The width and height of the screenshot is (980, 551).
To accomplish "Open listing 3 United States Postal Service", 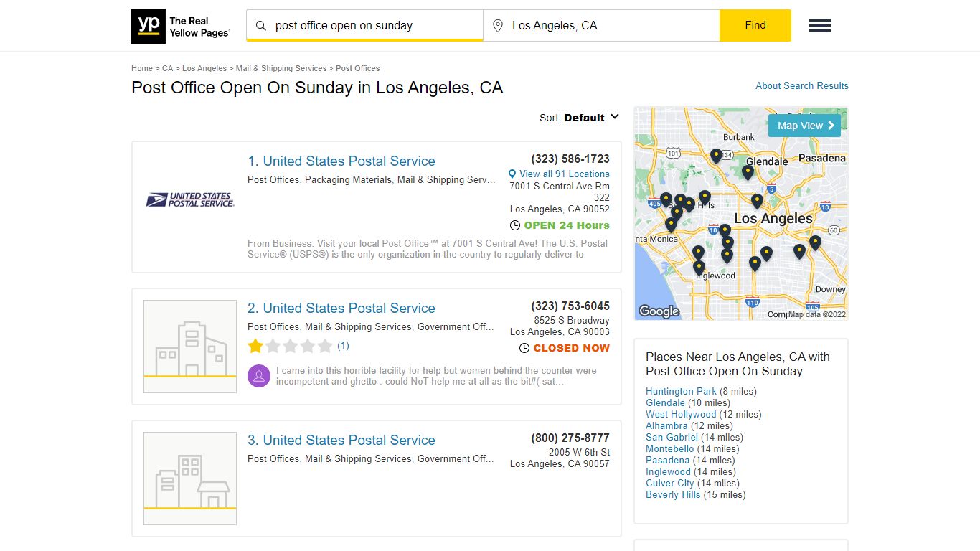I will (341, 441).
